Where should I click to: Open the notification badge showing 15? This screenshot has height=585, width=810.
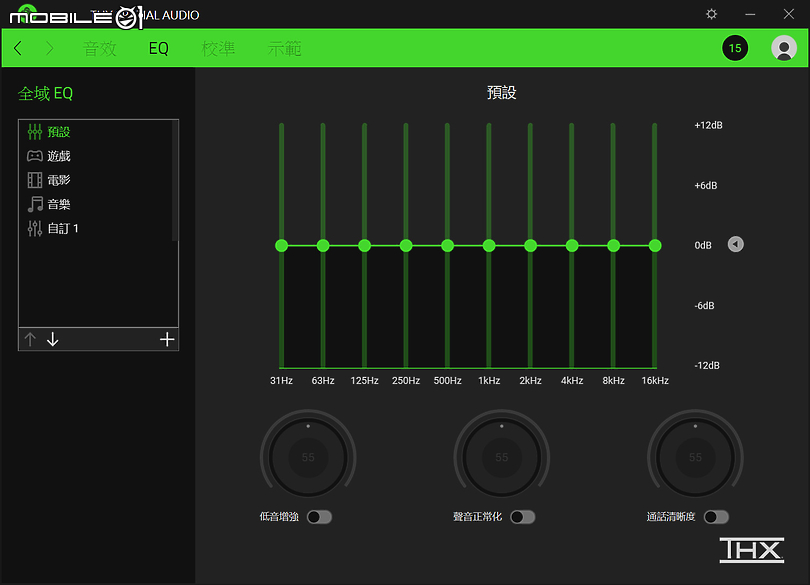pyautogui.click(x=735, y=48)
